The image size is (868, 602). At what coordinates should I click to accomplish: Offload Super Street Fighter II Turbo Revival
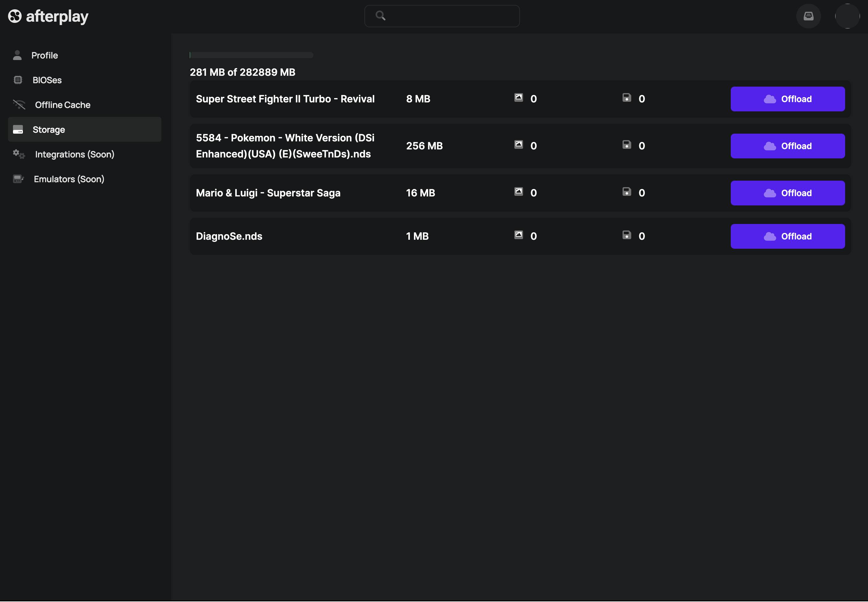787,99
